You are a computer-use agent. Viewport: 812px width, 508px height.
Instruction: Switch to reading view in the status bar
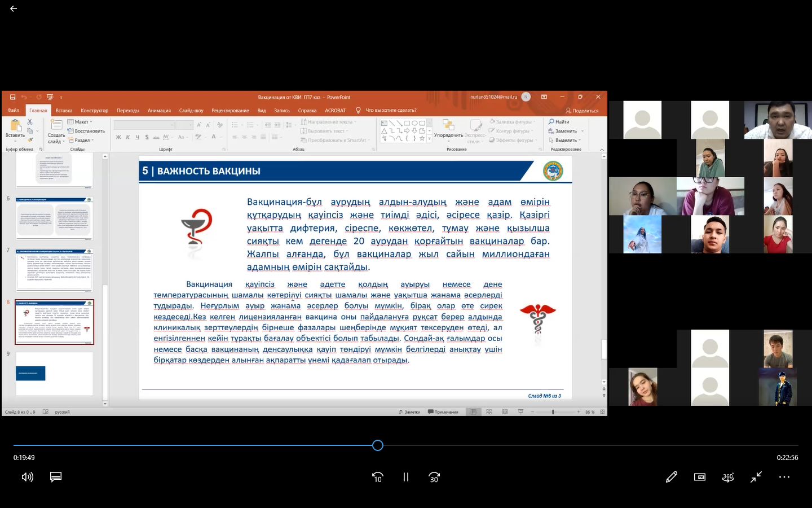click(505, 412)
